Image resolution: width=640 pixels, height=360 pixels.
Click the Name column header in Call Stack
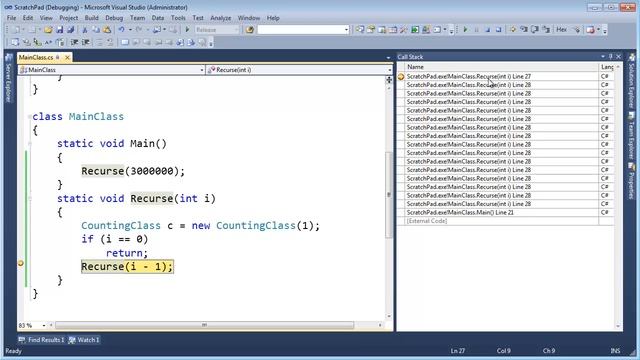pos(502,67)
